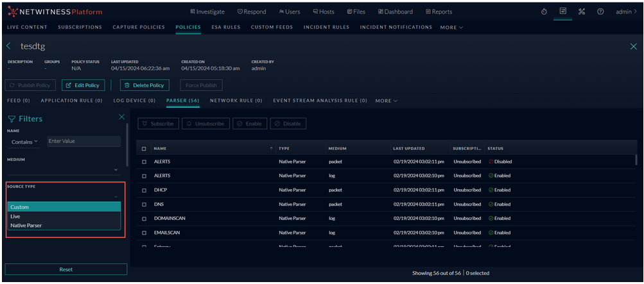Click the Edit Policy button
This screenshot has width=644, height=284.
click(83, 85)
